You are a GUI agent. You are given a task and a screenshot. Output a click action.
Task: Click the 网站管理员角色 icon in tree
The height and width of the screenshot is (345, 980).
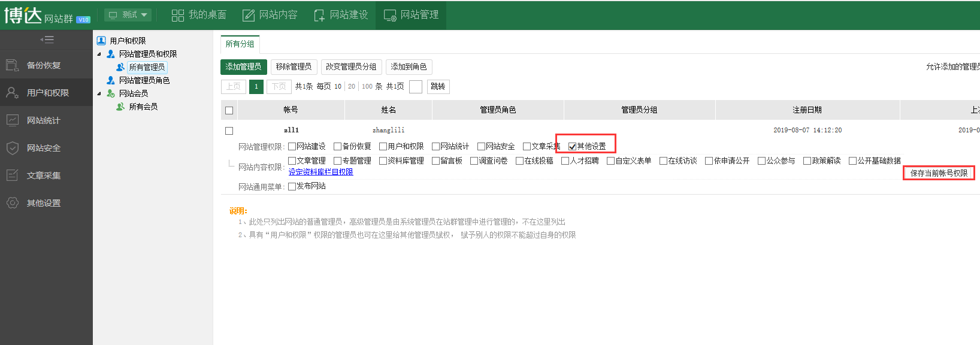[111, 80]
